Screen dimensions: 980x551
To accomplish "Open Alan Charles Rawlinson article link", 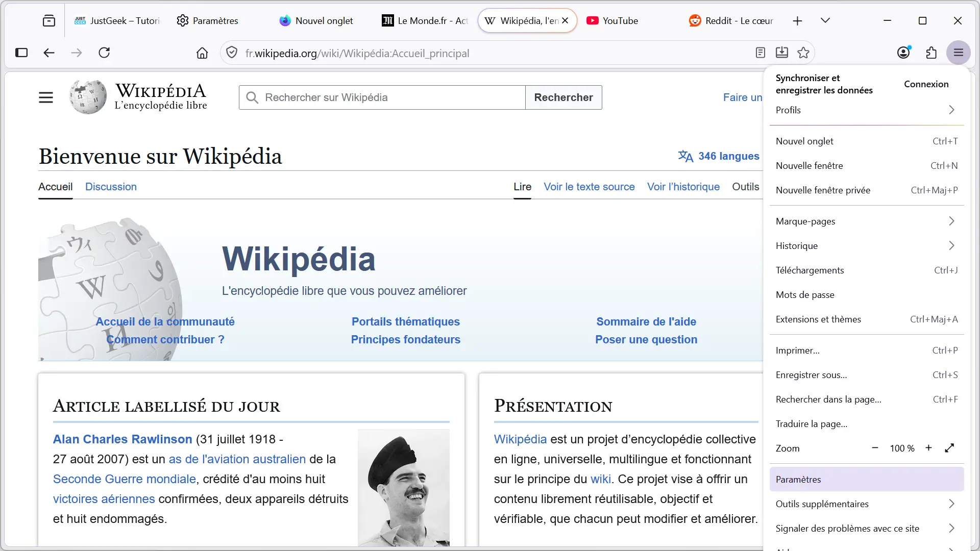I will (x=122, y=439).
